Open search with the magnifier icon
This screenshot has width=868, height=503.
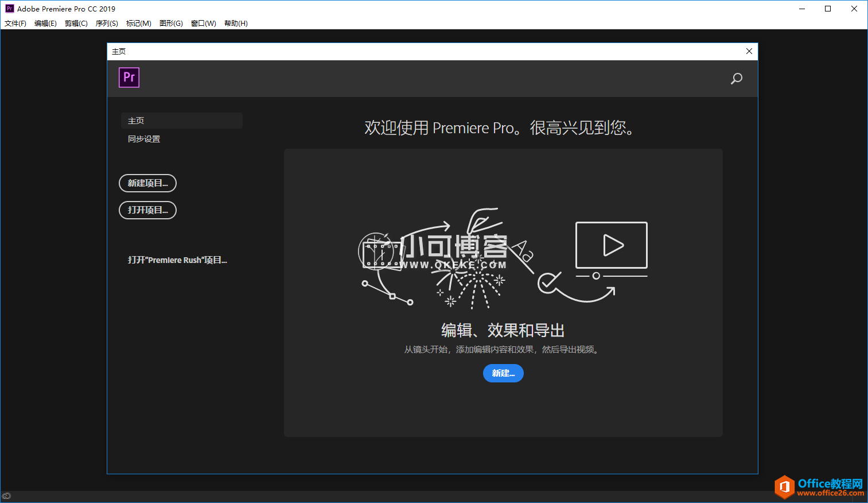[737, 79]
